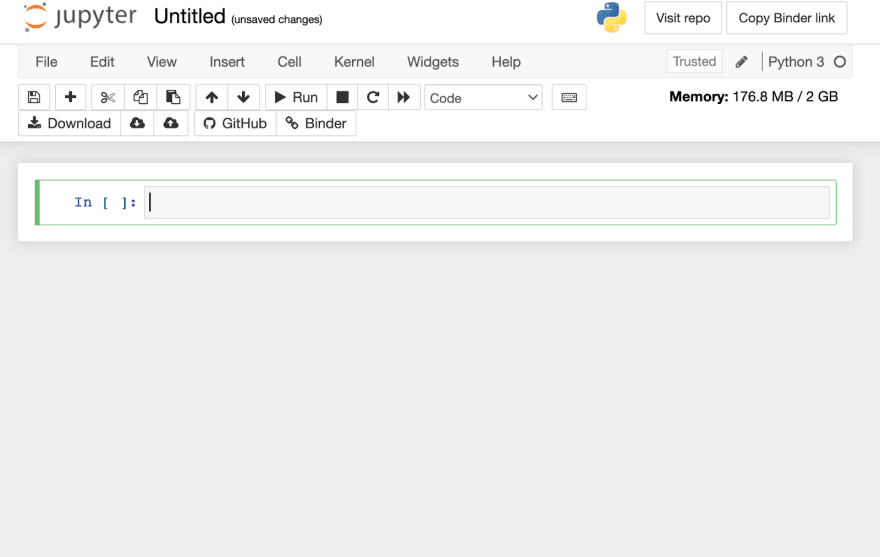
Task: Open the Help menu
Action: (x=506, y=62)
